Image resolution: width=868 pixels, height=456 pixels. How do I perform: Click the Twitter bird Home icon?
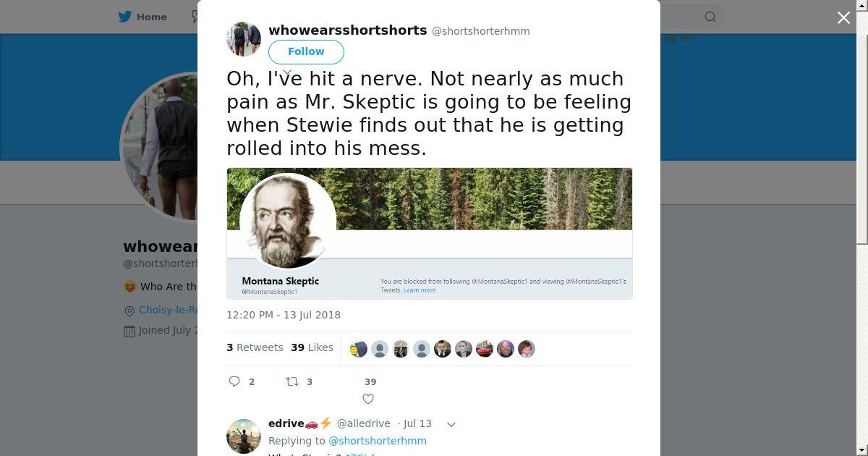tap(125, 17)
